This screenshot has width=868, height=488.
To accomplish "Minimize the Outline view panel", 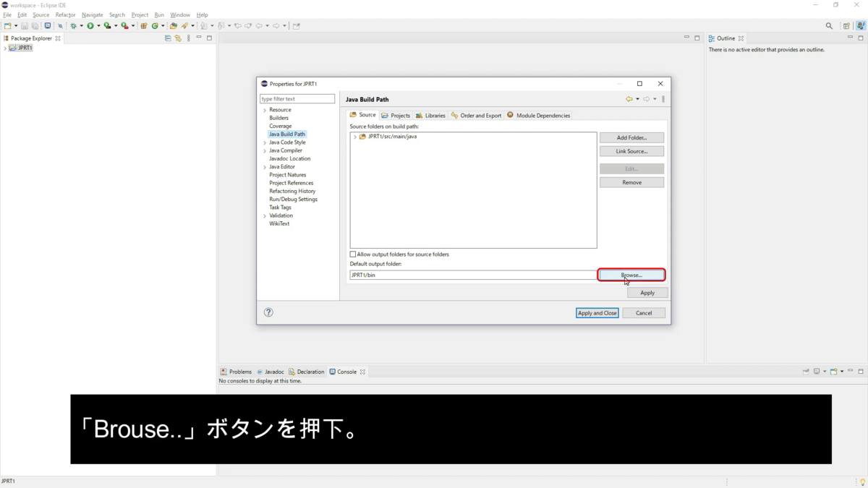I will pyautogui.click(x=851, y=38).
